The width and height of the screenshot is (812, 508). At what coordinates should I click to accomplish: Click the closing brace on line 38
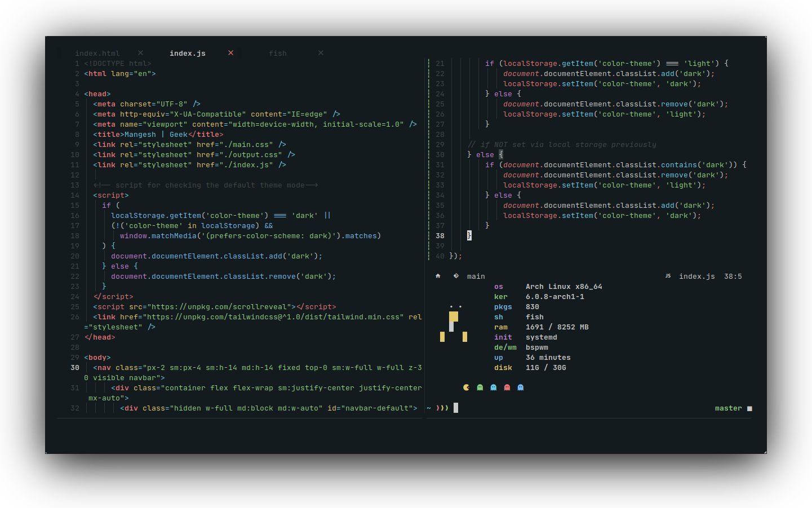[469, 236]
